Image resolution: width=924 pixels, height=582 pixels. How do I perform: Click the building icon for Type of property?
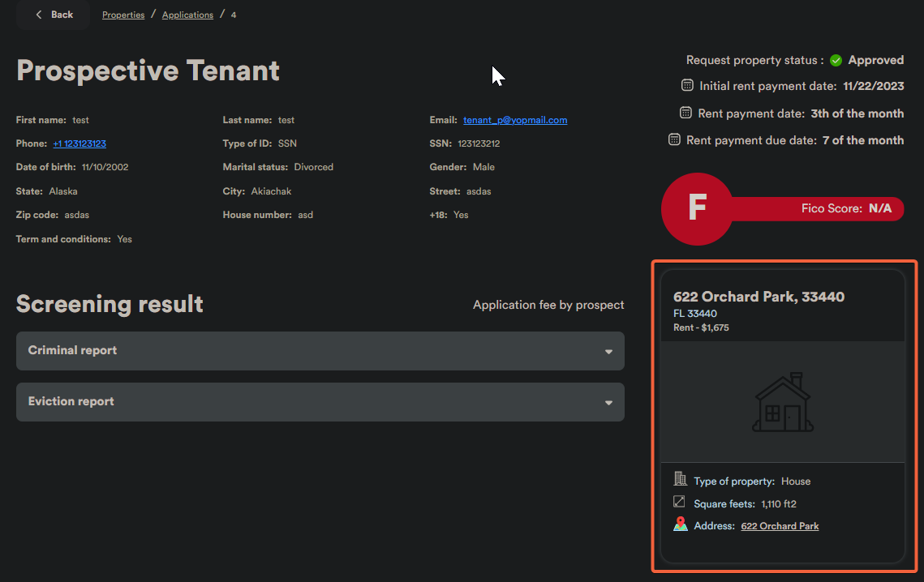click(x=681, y=480)
